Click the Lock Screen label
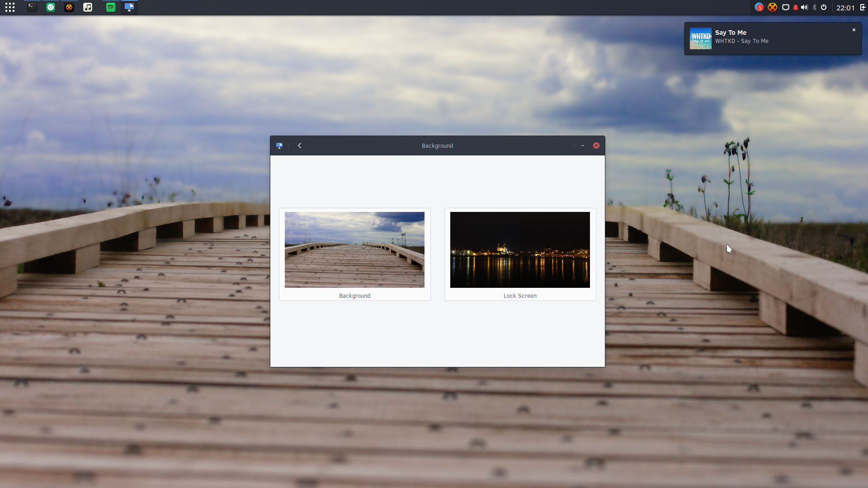This screenshot has width=868, height=488. click(x=520, y=296)
